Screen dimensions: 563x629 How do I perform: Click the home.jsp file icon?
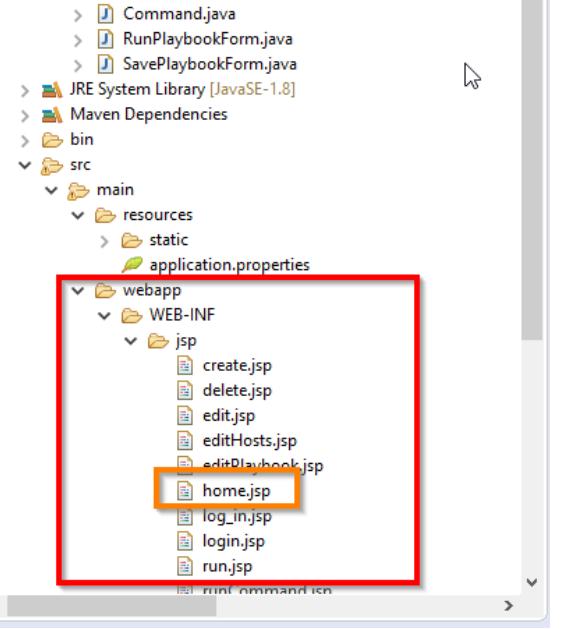point(185,491)
